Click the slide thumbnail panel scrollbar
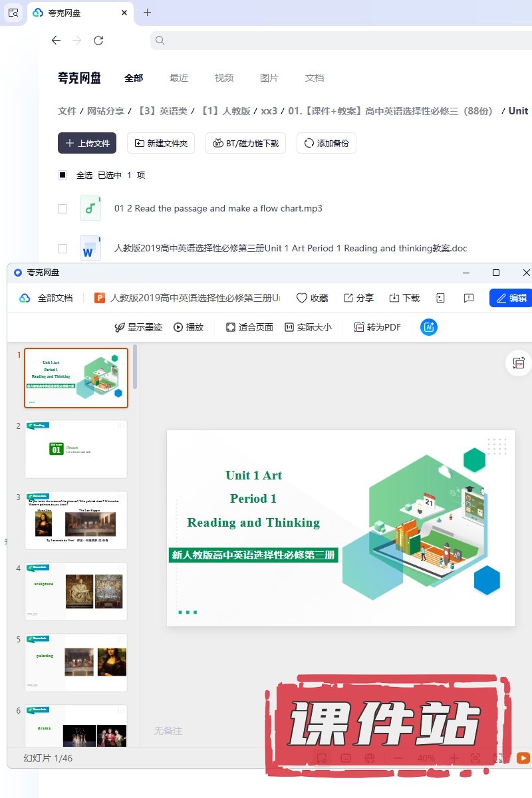 [x=136, y=367]
